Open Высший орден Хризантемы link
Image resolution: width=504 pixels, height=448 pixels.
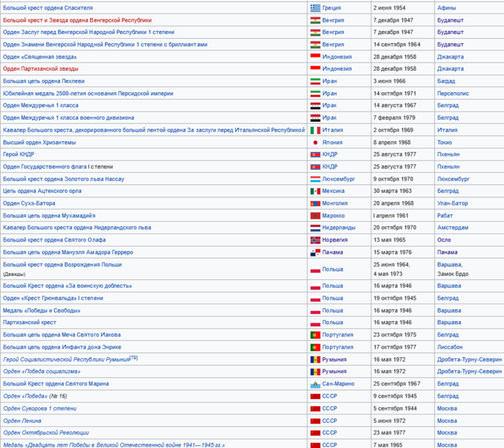[39, 143]
